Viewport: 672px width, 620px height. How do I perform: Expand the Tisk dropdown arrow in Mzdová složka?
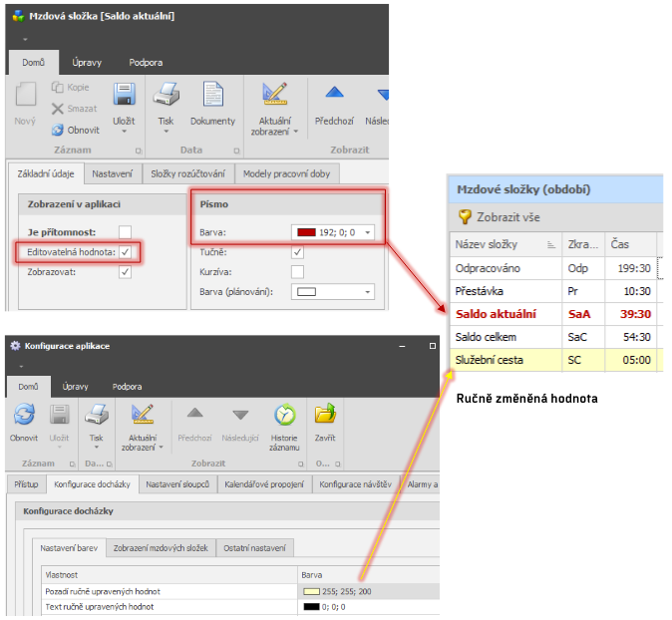[166, 132]
